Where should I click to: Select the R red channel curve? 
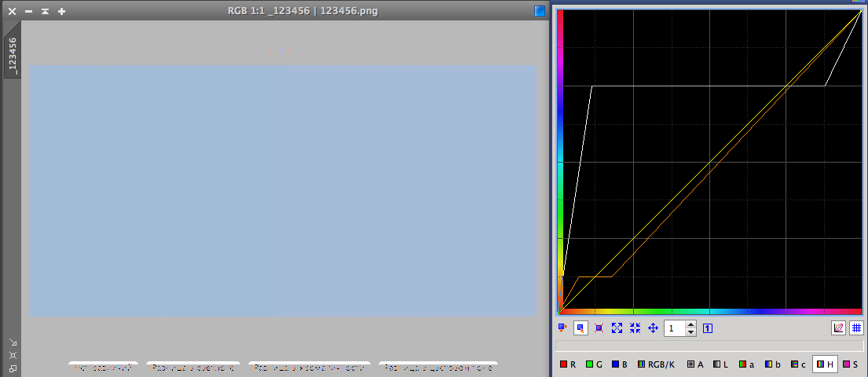[569, 364]
